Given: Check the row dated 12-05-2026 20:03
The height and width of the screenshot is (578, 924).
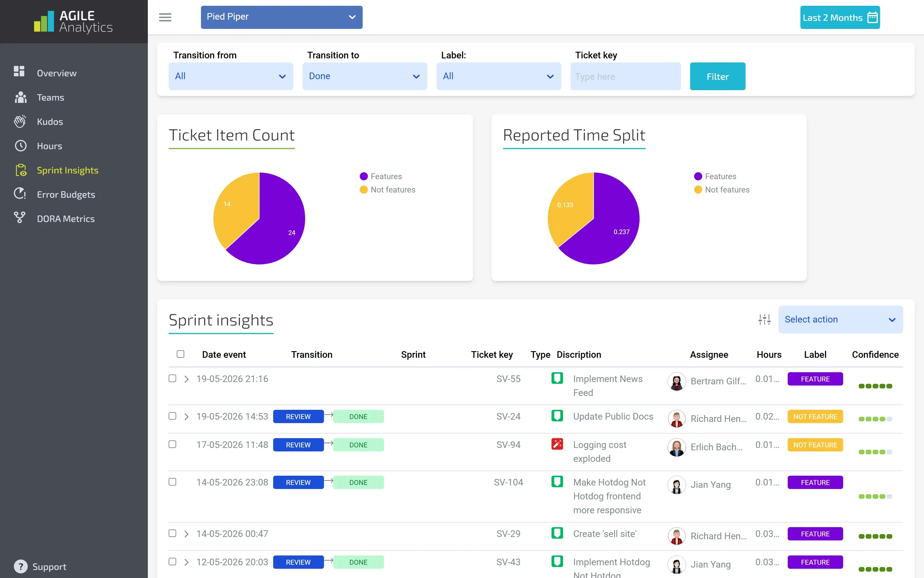Looking at the screenshot, I should click(x=173, y=561).
